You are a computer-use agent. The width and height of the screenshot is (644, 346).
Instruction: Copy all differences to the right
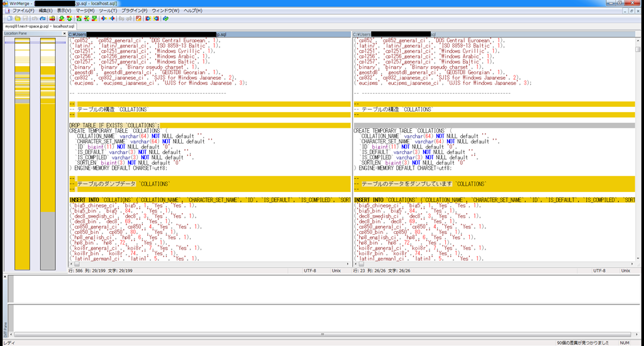point(148,18)
